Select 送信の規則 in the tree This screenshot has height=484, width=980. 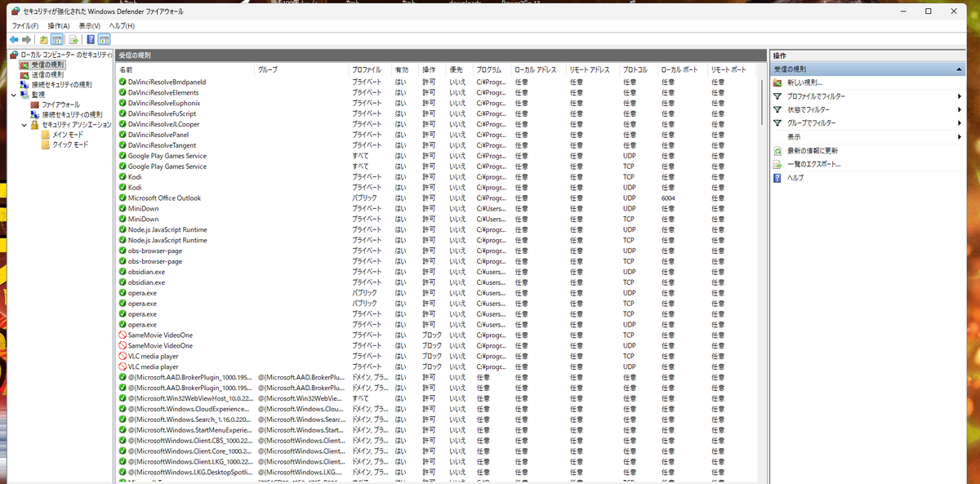(x=47, y=74)
